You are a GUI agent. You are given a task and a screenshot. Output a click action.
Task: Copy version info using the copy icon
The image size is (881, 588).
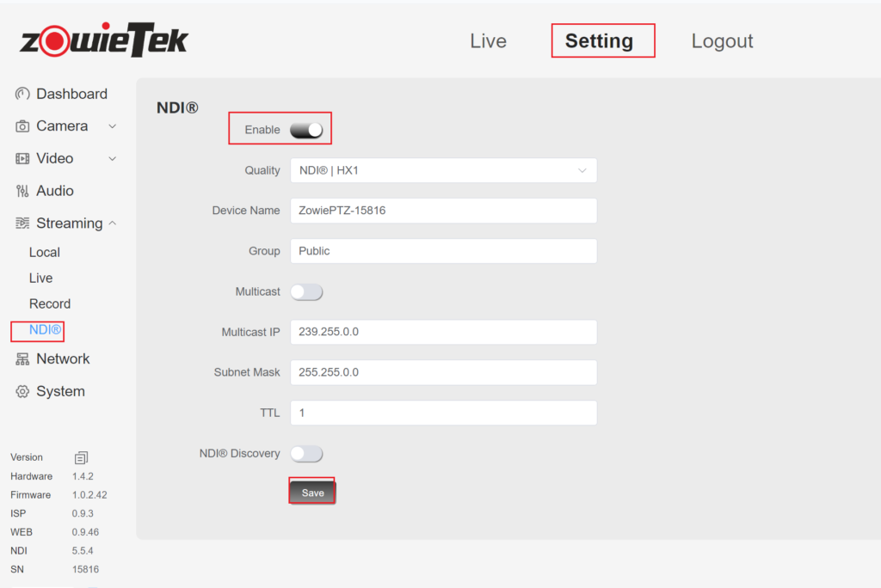82,458
